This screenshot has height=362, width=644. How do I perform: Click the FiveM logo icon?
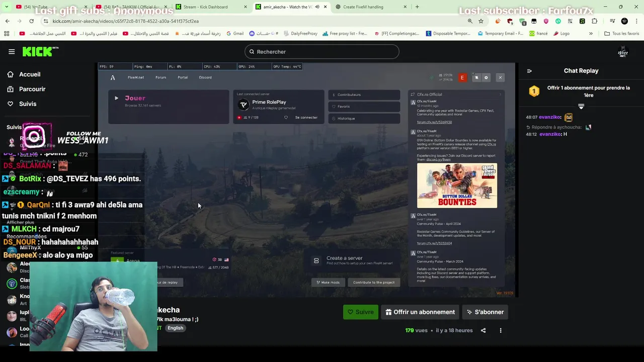113,77
